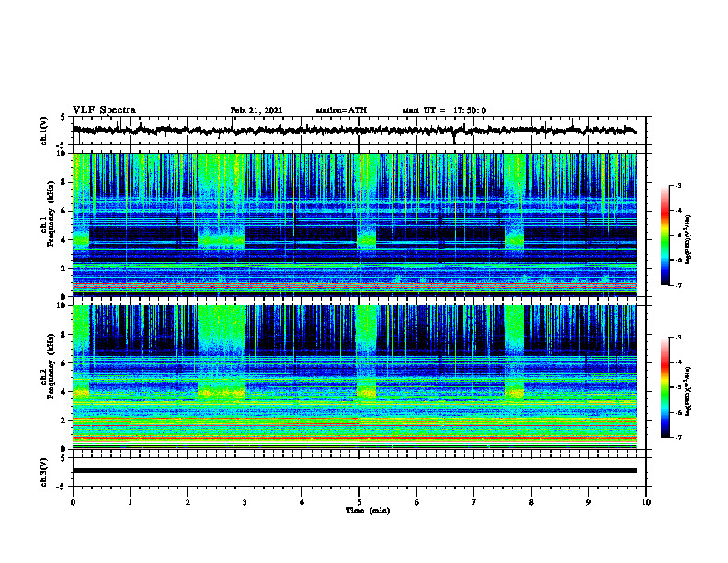The width and height of the screenshot is (728, 563).
Task: Click the "1" tick on the Time axis
Action: [130, 502]
